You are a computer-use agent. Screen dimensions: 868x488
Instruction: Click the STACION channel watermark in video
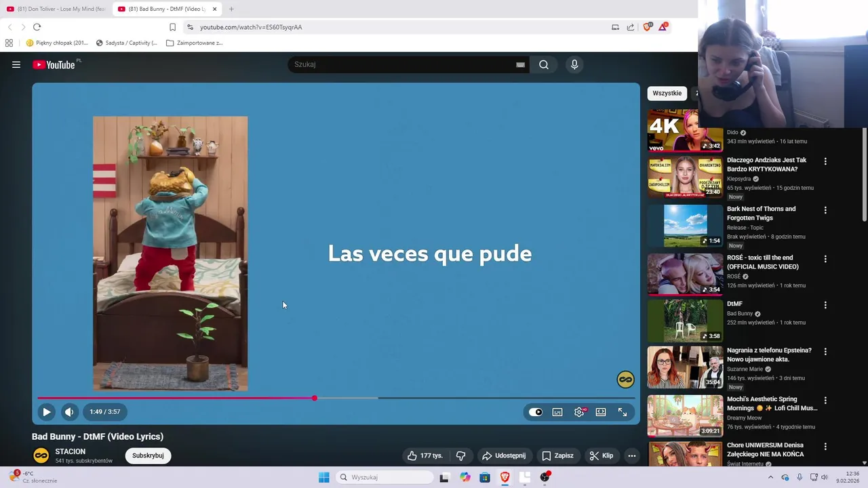click(x=625, y=380)
